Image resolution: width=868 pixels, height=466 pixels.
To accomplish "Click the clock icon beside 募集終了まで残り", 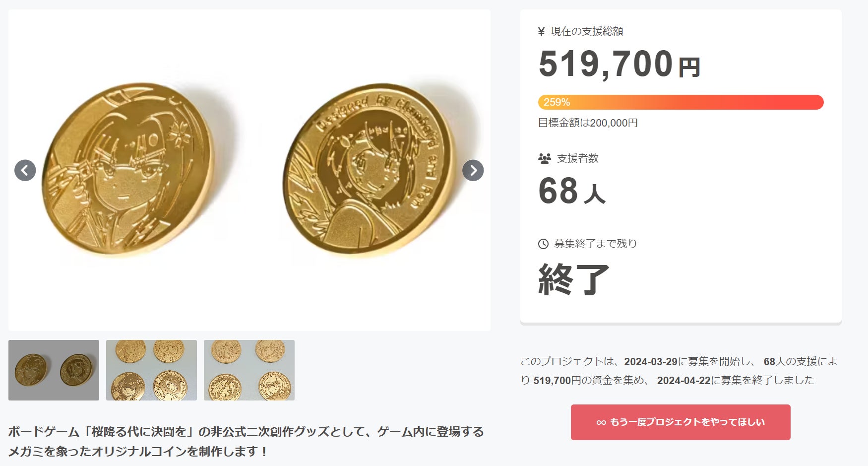I will click(x=544, y=244).
